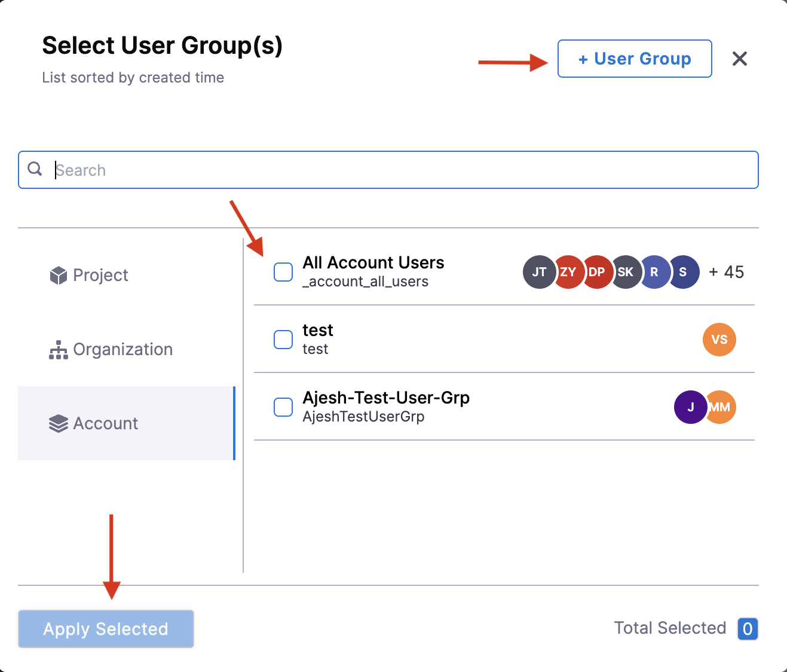This screenshot has height=672, width=787.
Task: Create a new User Group
Action: coord(634,59)
